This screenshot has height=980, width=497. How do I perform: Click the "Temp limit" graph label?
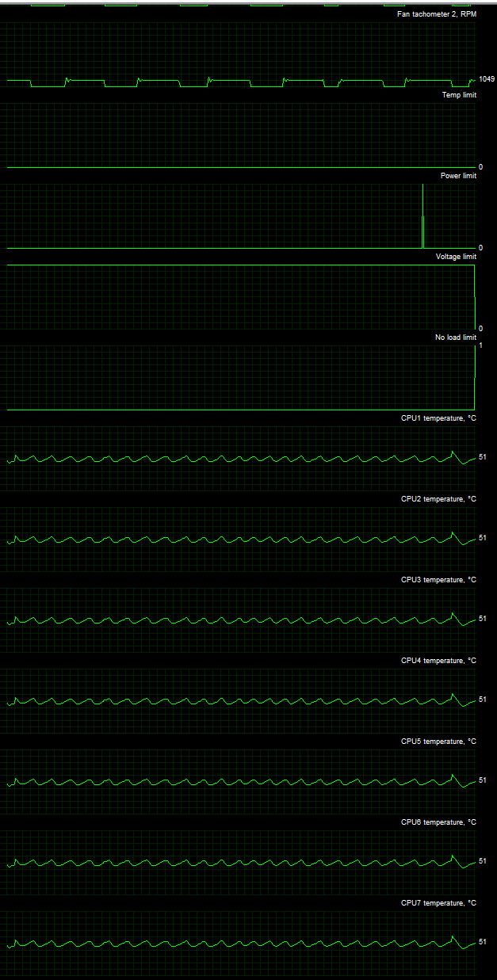[x=459, y=95]
